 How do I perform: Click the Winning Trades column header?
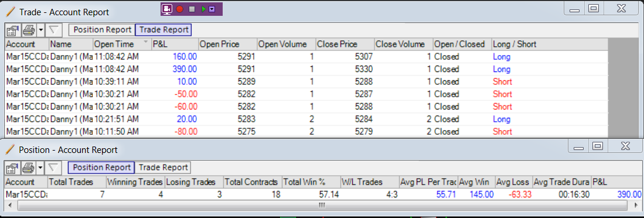click(x=135, y=182)
